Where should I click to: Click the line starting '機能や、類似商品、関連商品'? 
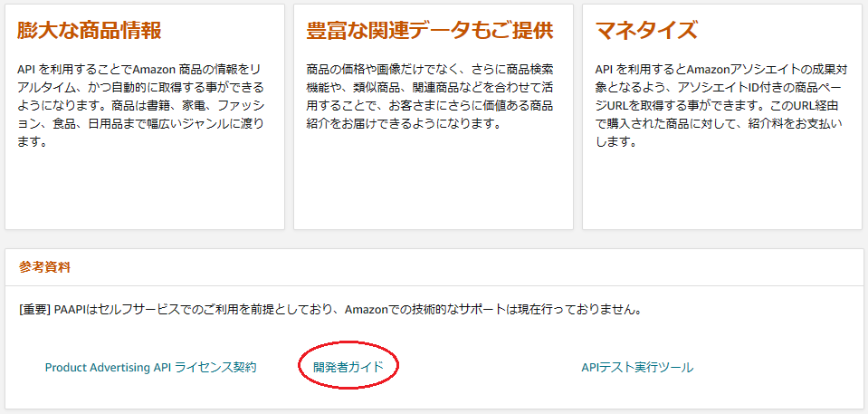tap(430, 88)
